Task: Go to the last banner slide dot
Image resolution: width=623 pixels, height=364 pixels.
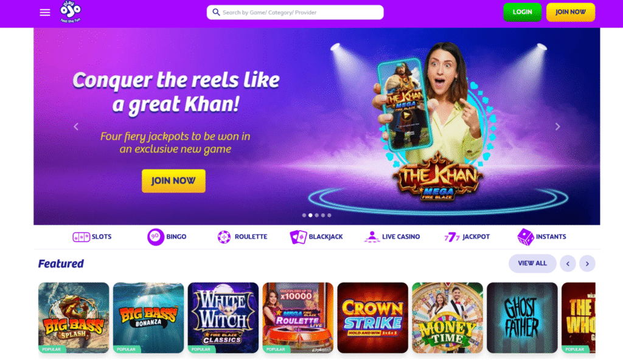Action: (329, 216)
